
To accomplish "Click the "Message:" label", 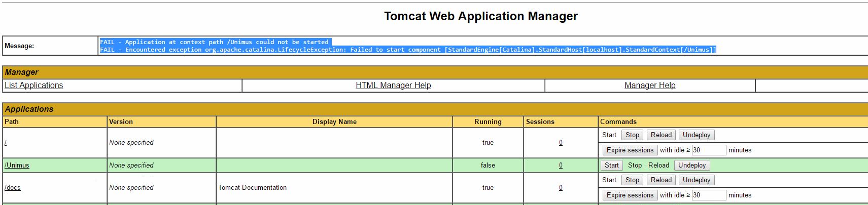I will pyautogui.click(x=19, y=46).
